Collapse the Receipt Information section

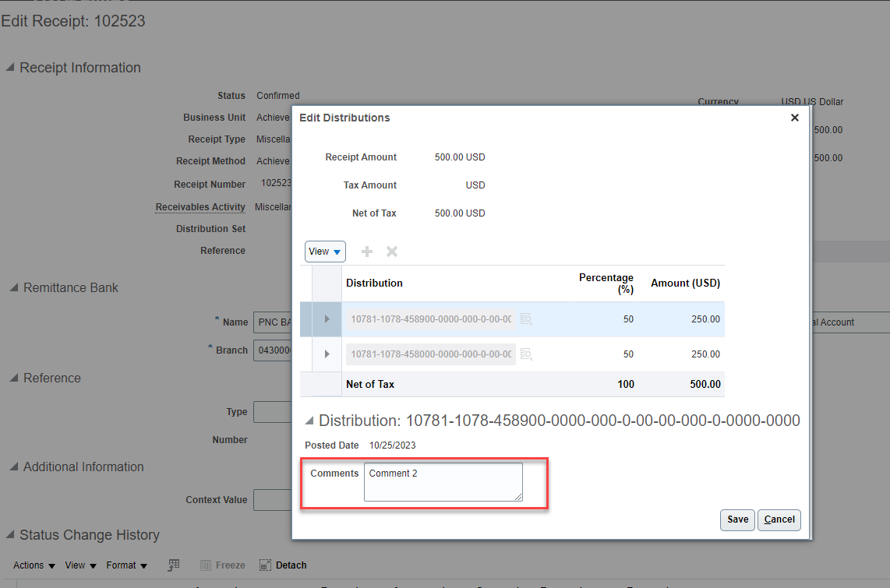10,68
